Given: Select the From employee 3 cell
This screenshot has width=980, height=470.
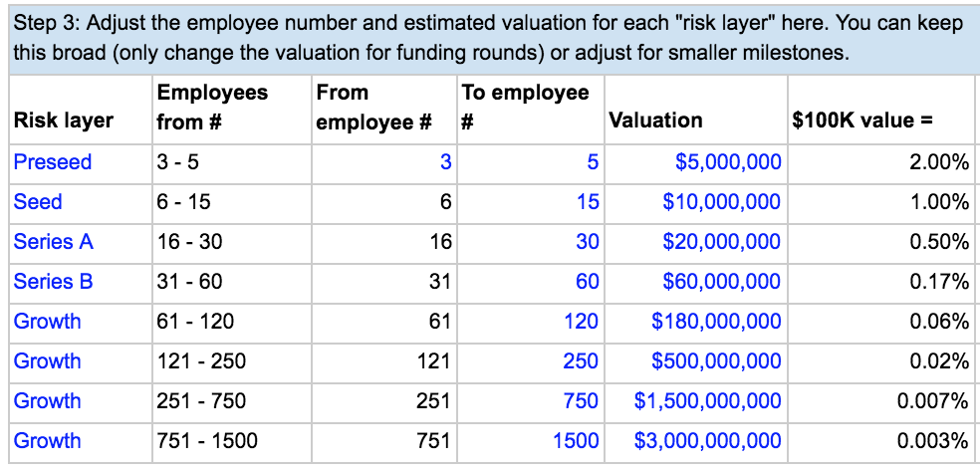Looking at the screenshot, I should pos(383,162).
